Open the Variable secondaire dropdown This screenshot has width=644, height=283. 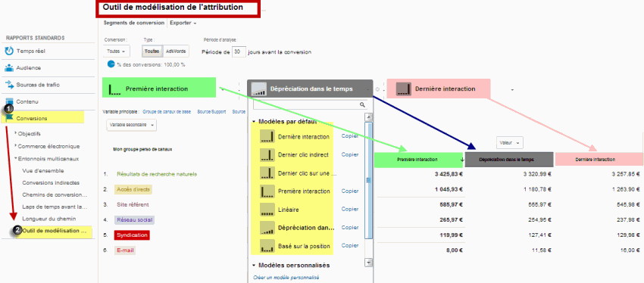pyautogui.click(x=131, y=125)
